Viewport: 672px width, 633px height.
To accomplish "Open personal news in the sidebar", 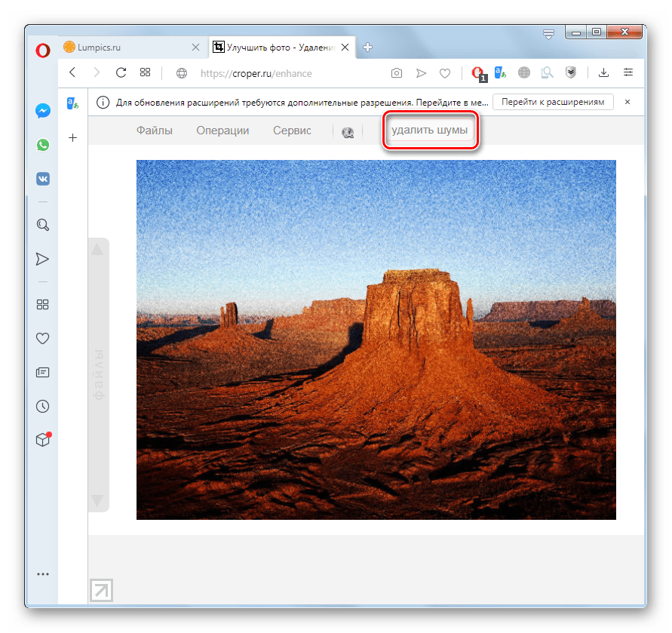I will (42, 372).
